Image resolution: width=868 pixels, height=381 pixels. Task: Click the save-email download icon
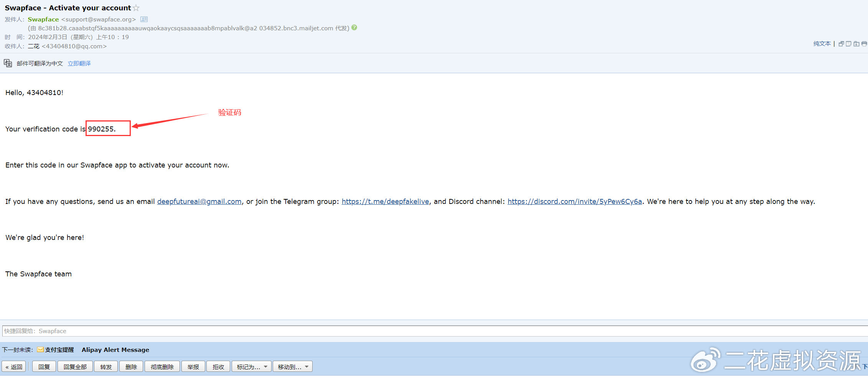click(x=856, y=44)
